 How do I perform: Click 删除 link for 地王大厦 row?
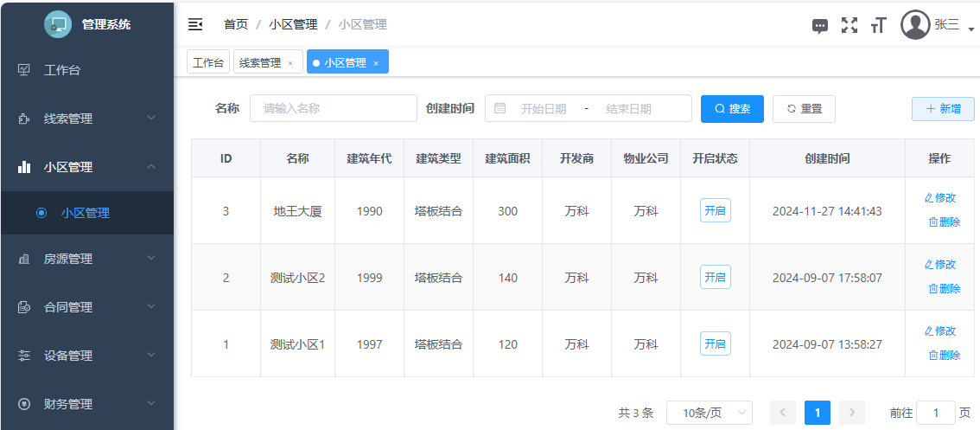click(944, 222)
